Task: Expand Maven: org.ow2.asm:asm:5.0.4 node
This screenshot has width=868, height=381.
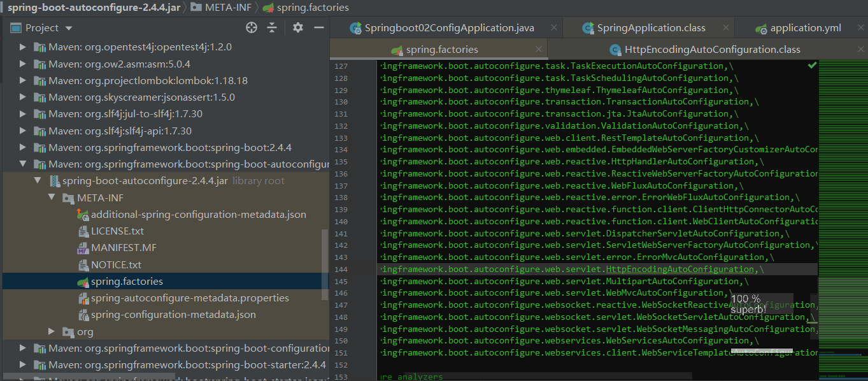Action: (24, 64)
